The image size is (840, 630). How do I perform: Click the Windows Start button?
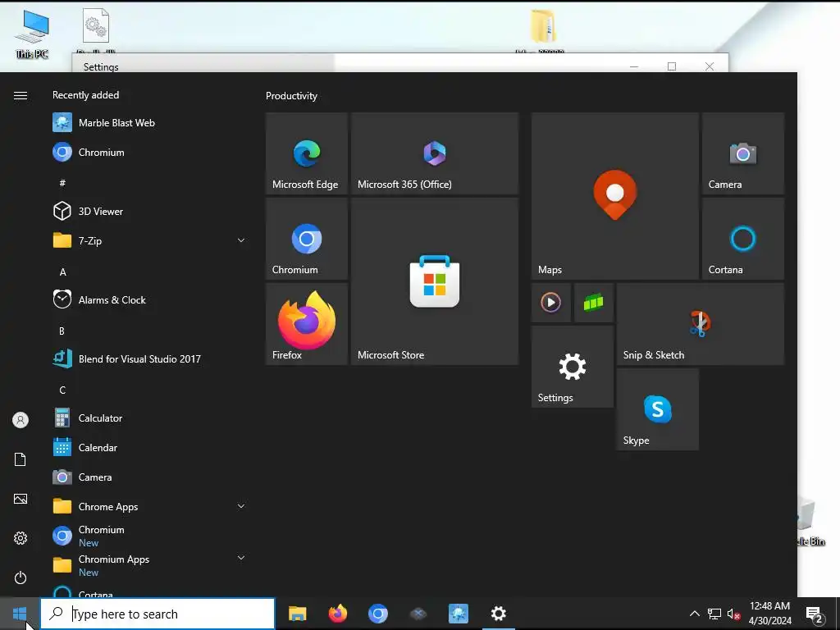[x=20, y=614]
